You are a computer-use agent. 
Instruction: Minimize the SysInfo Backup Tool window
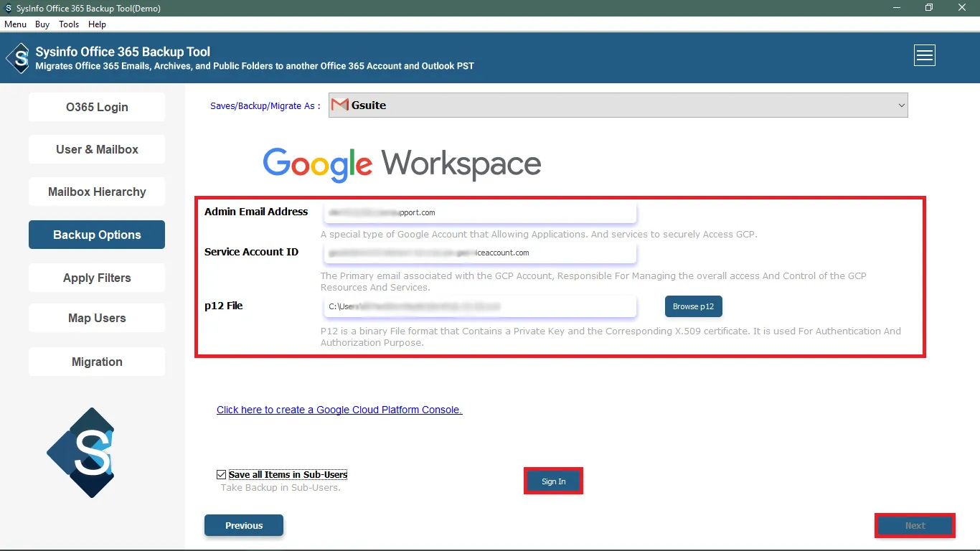[x=896, y=8]
